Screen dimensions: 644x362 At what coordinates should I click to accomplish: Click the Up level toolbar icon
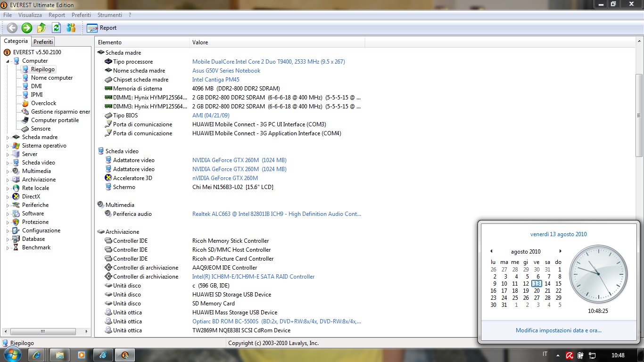(x=41, y=28)
